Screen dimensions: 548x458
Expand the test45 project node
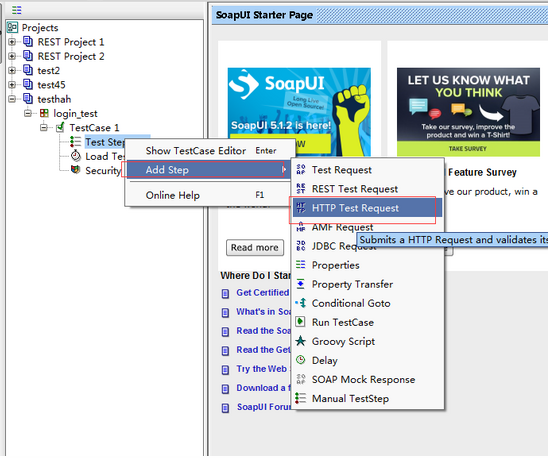tap(12, 85)
